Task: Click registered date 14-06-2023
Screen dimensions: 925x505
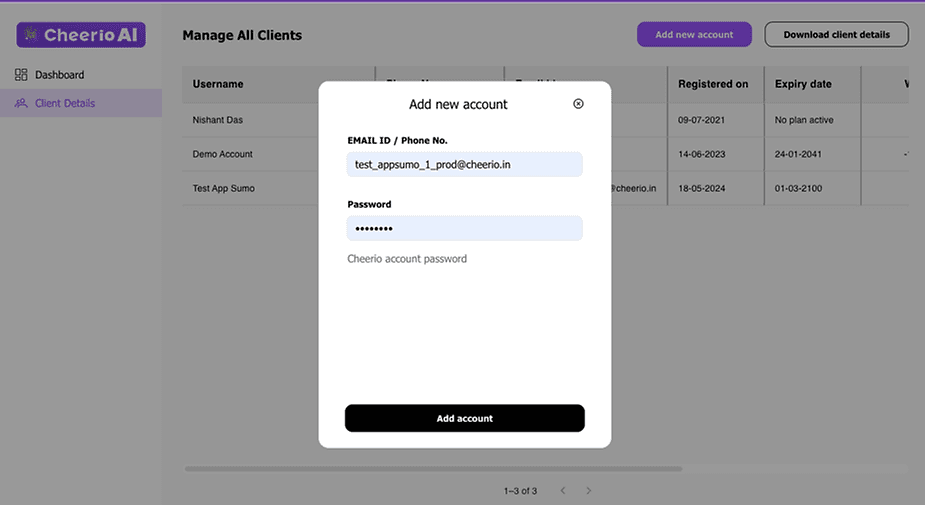Action: click(701, 154)
